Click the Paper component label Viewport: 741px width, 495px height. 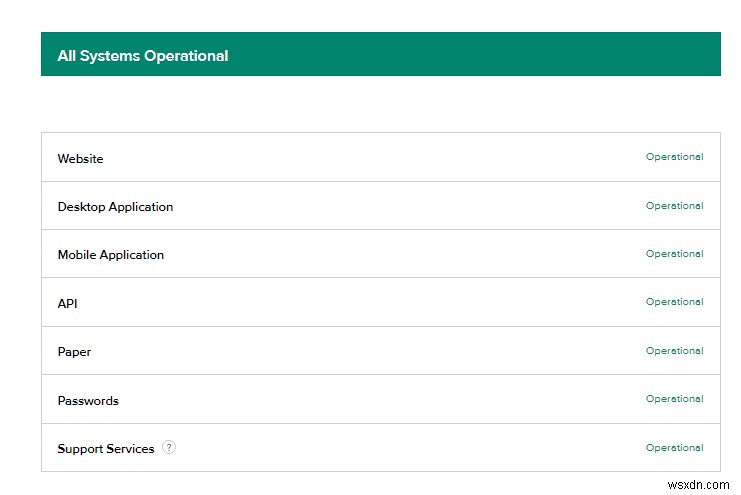74,352
